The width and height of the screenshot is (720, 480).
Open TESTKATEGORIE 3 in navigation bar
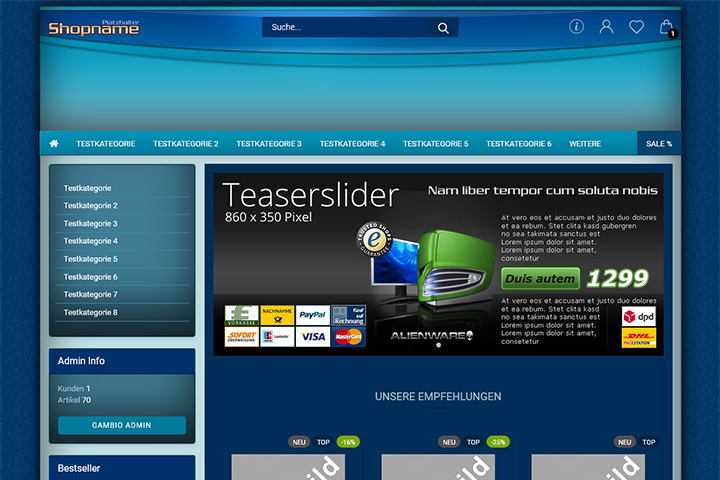click(x=269, y=144)
